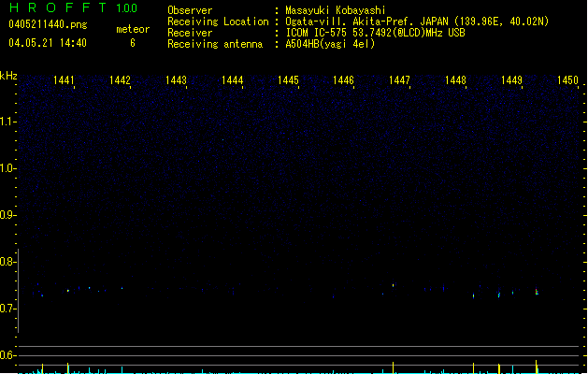This screenshot has width=588, height=374.
Task: Click the 1450 time axis label
Action: pos(567,80)
